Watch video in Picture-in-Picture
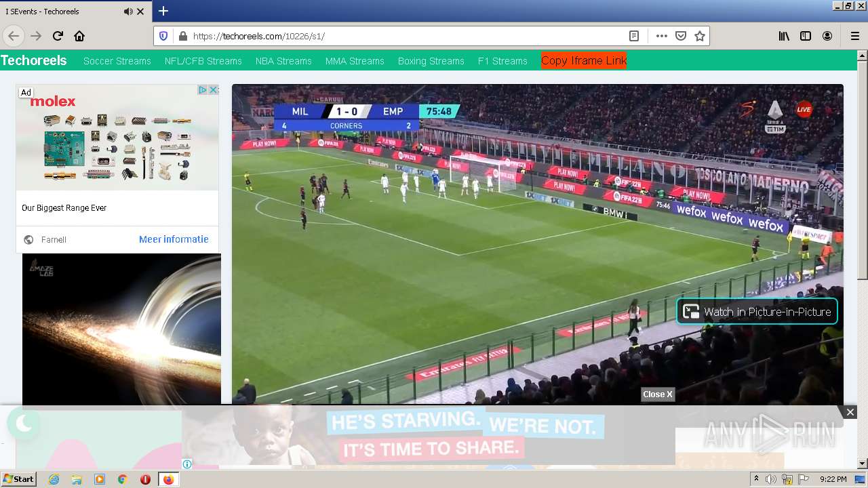 pyautogui.click(x=757, y=312)
